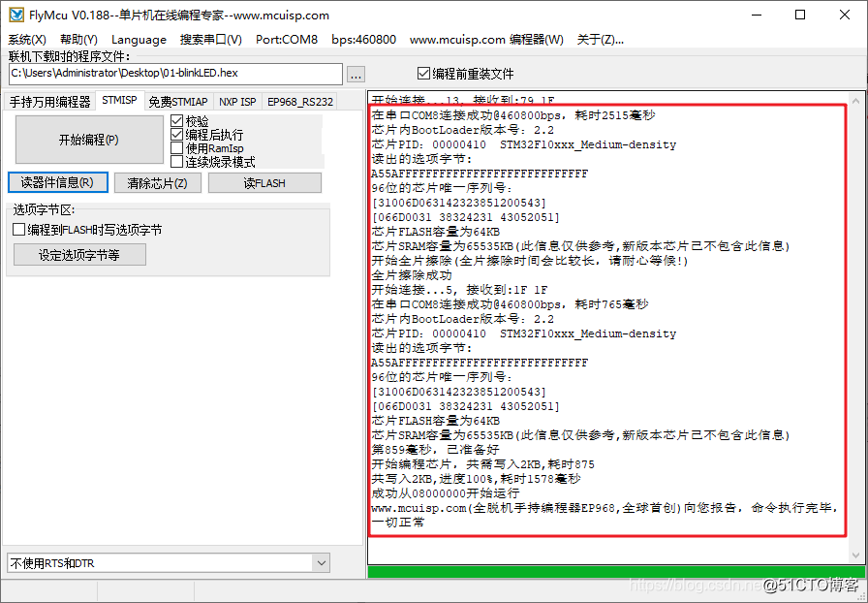This screenshot has width=868, height=603.
Task: Click the FlyMcu app icon in title bar
Action: click(x=16, y=15)
